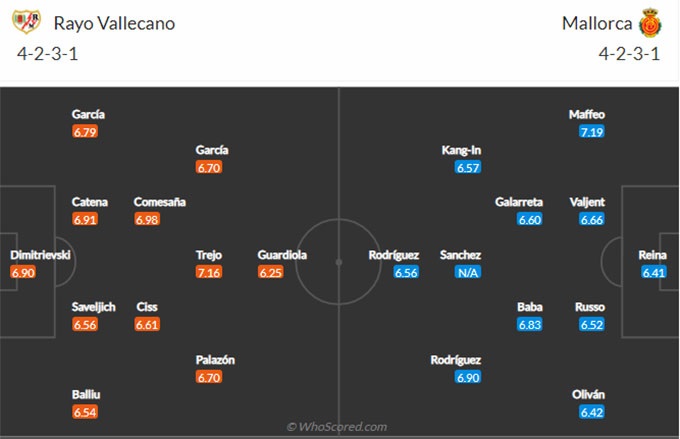The height and width of the screenshot is (439, 680).
Task: Click Comesaña player name
Action: (x=160, y=202)
